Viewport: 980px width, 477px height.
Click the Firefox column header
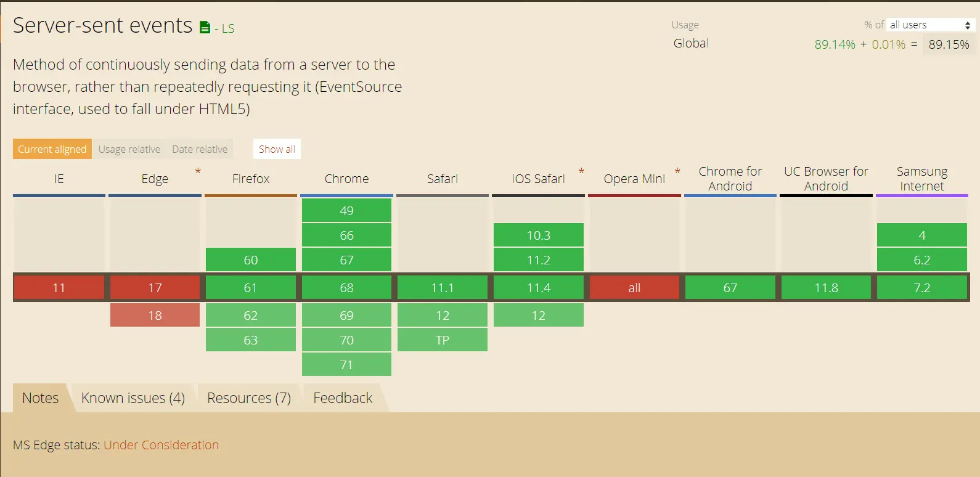(251, 179)
